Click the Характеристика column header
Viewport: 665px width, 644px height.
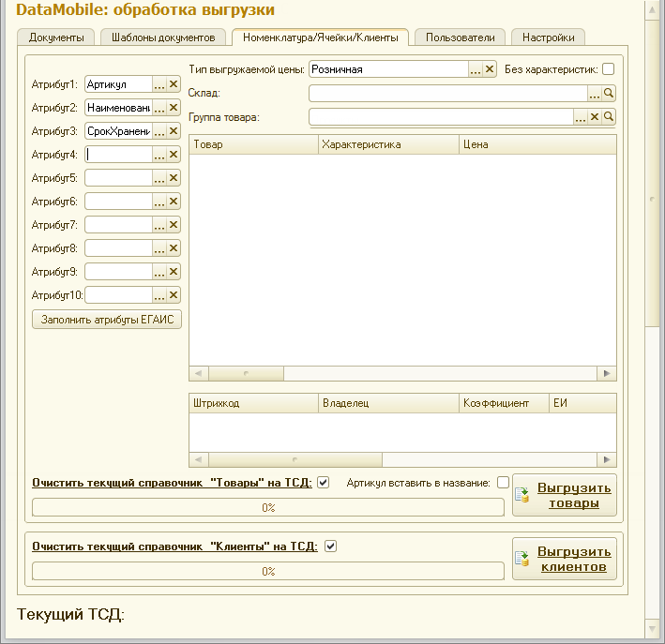[388, 144]
